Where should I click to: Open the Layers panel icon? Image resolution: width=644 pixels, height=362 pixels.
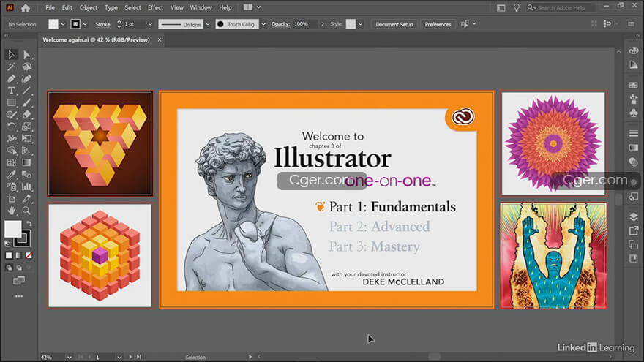click(x=633, y=216)
